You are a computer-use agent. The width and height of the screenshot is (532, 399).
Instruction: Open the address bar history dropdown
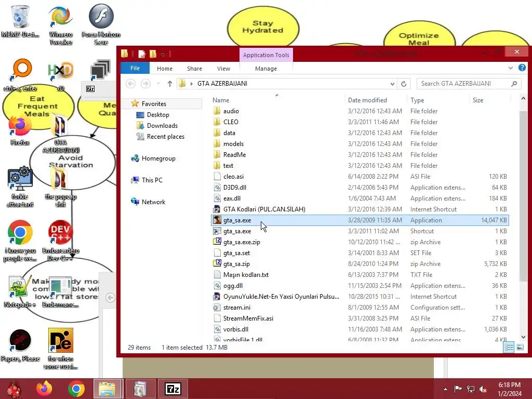tap(392, 84)
